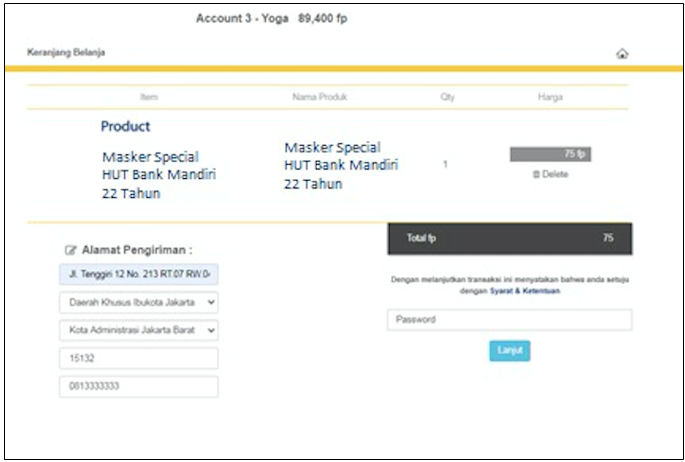Image resolution: width=685 pixels, height=462 pixels.
Task: Click the Keranjang Belanja heading
Action: tap(66, 52)
